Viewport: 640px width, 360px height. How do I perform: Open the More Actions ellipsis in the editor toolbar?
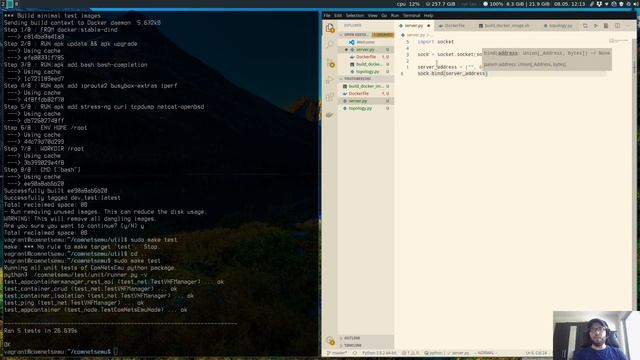627,26
